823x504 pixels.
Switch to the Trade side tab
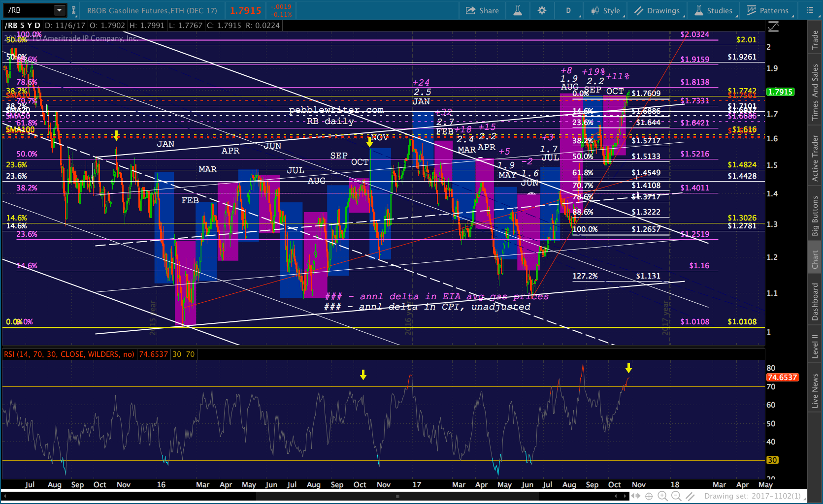tap(815, 40)
